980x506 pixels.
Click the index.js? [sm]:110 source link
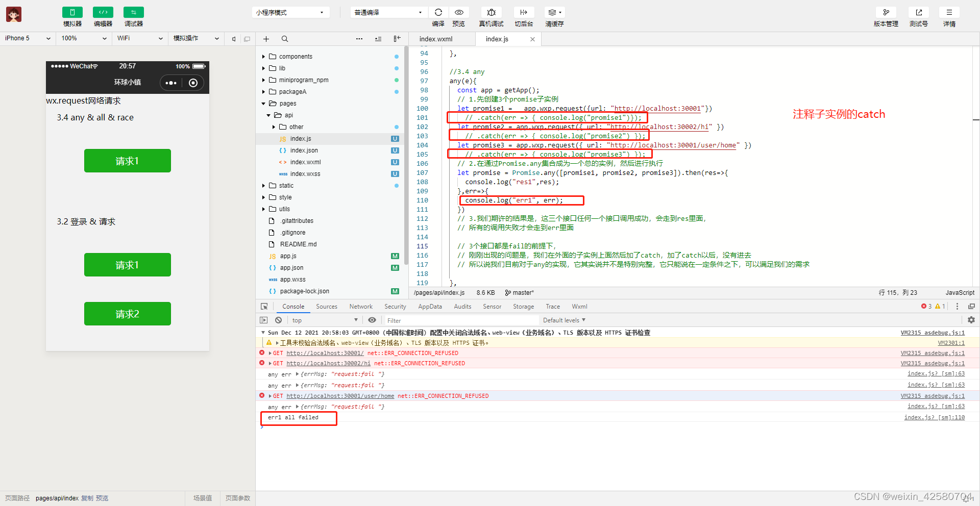(935, 417)
